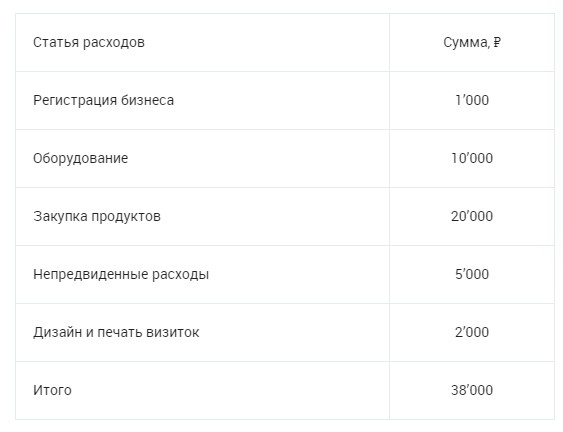This screenshot has width=563, height=432.
Task: Click the 2'000 amount value
Action: [472, 332]
